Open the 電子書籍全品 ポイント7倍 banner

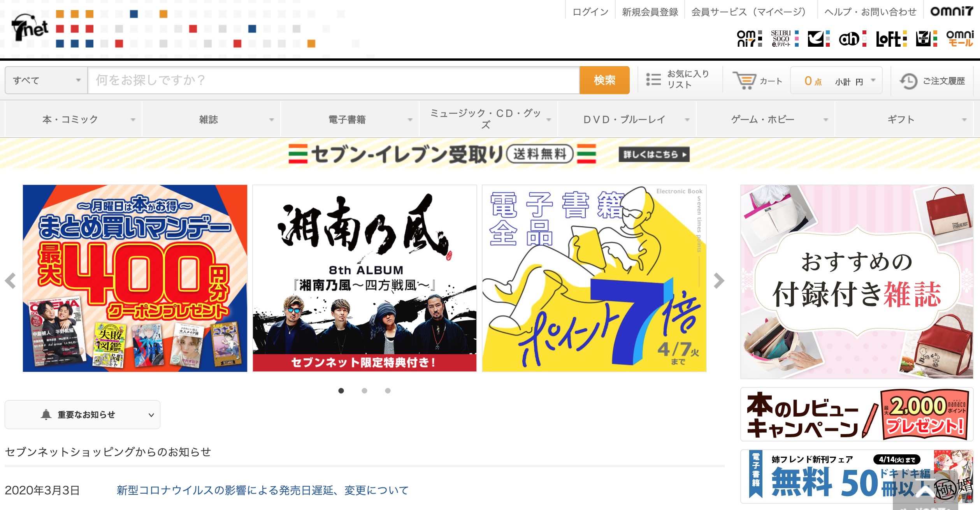pyautogui.click(x=594, y=278)
